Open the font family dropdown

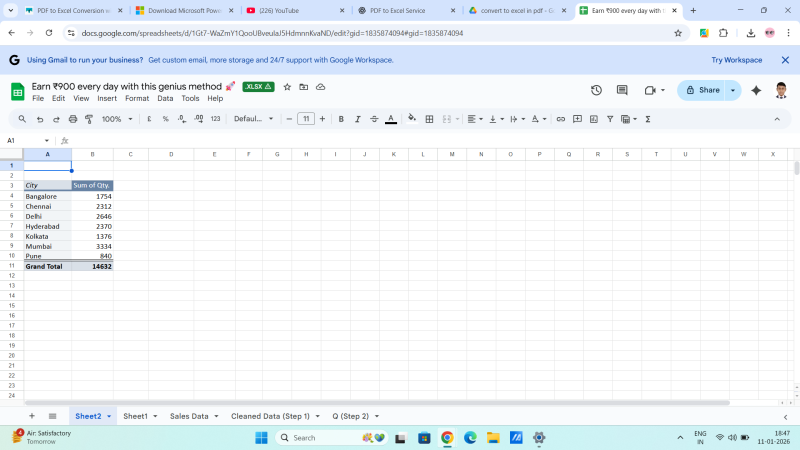[252, 119]
